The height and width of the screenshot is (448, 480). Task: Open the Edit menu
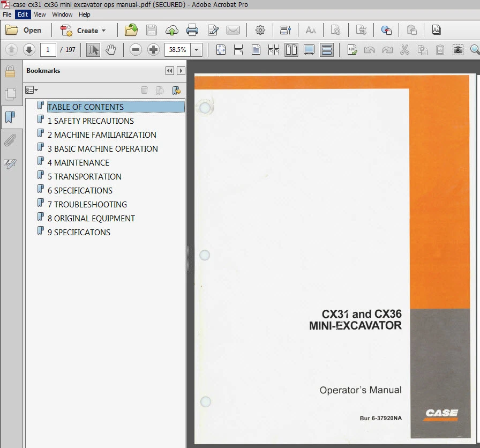click(22, 14)
